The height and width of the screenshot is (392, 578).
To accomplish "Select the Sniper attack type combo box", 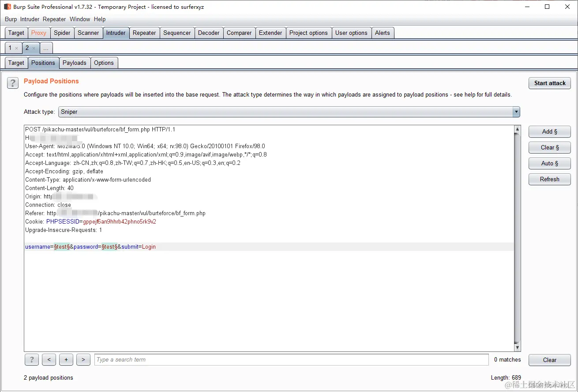I will (289, 112).
